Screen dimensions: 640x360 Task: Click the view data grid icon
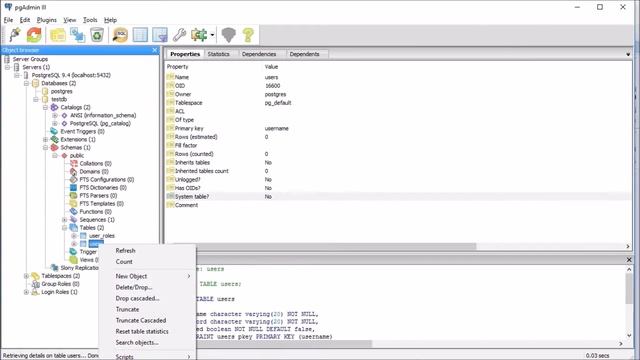point(140,35)
